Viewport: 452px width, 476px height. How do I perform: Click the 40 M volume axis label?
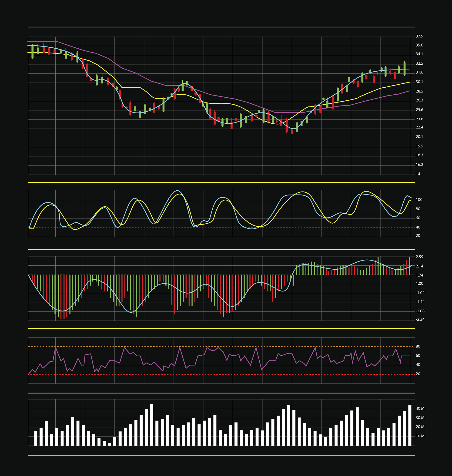point(420,409)
